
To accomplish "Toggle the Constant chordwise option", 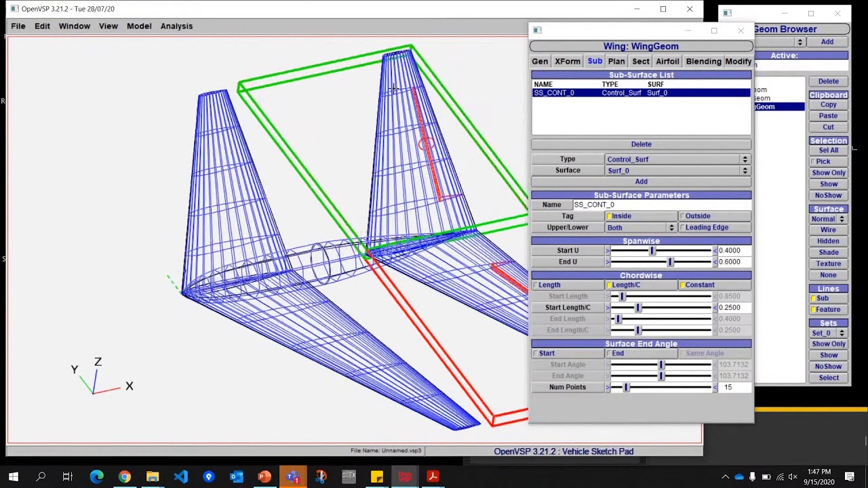I will pyautogui.click(x=715, y=285).
